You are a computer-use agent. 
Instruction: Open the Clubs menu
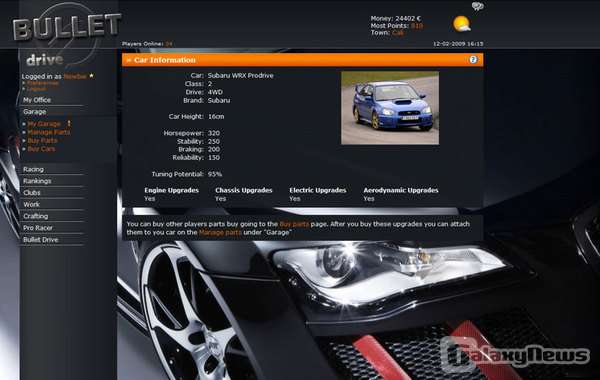point(32,193)
